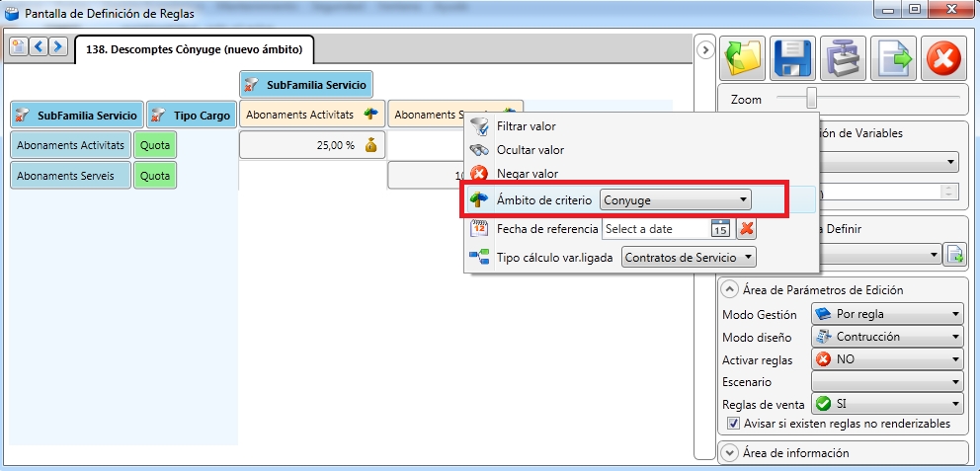Click the left SubFamilia Servicio row header

[77, 116]
